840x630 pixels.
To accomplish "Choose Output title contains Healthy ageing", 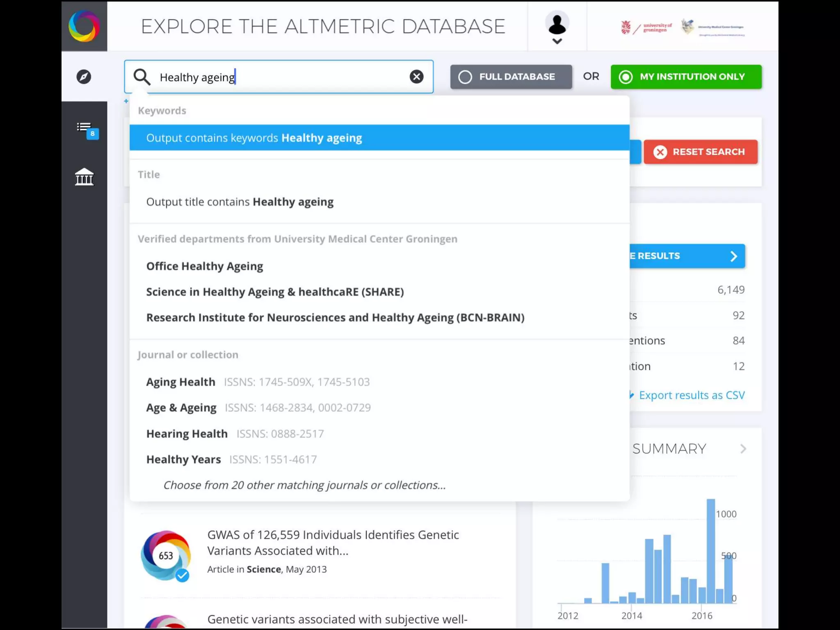I will [x=240, y=202].
